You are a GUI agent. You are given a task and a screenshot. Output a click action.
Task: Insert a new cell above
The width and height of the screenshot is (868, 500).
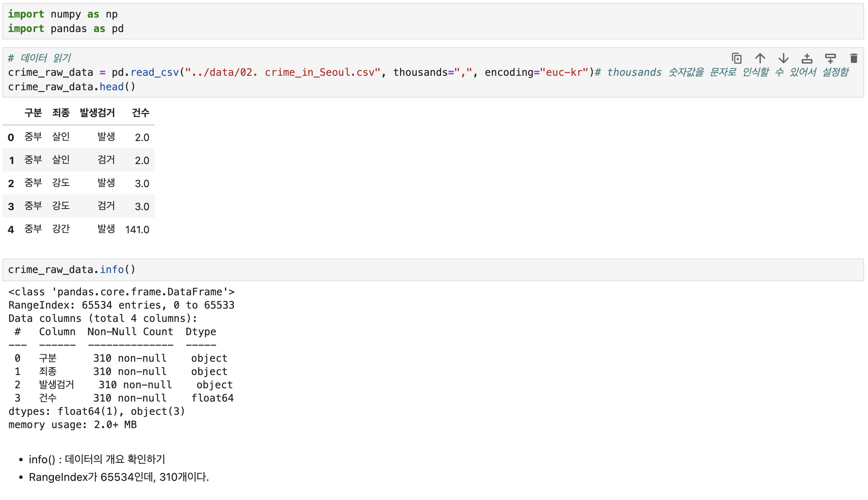(807, 59)
